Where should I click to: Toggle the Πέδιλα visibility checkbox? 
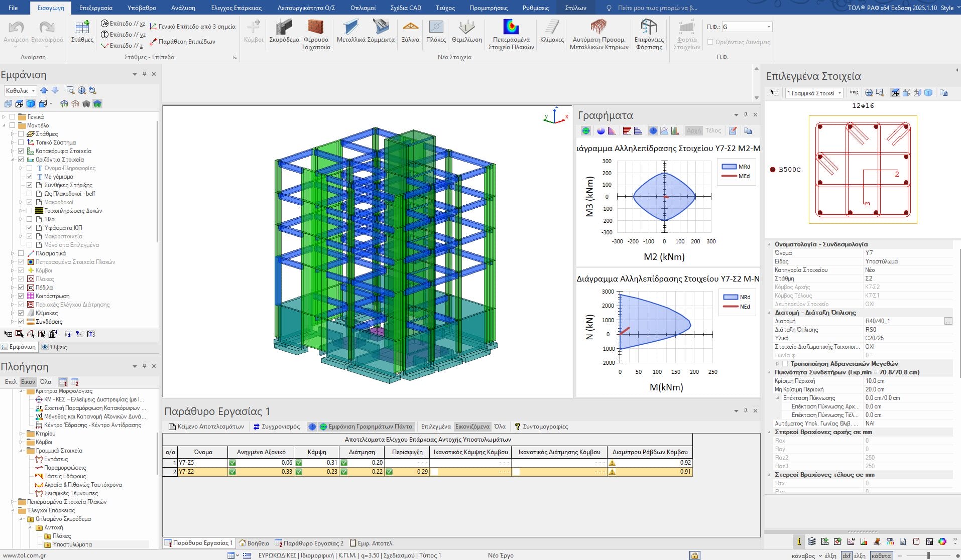[21, 288]
